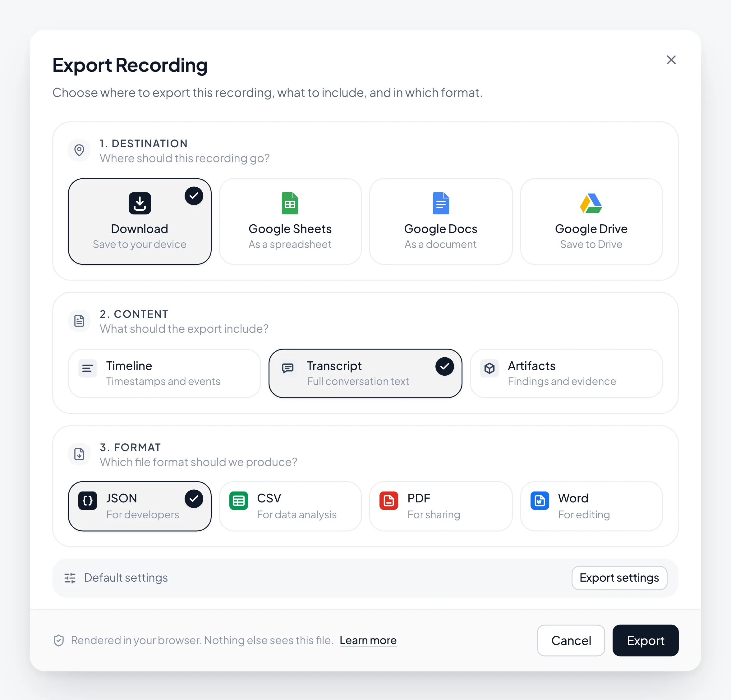731x700 pixels.
Task: Click the checkmark on the JSON card
Action: 194,499
